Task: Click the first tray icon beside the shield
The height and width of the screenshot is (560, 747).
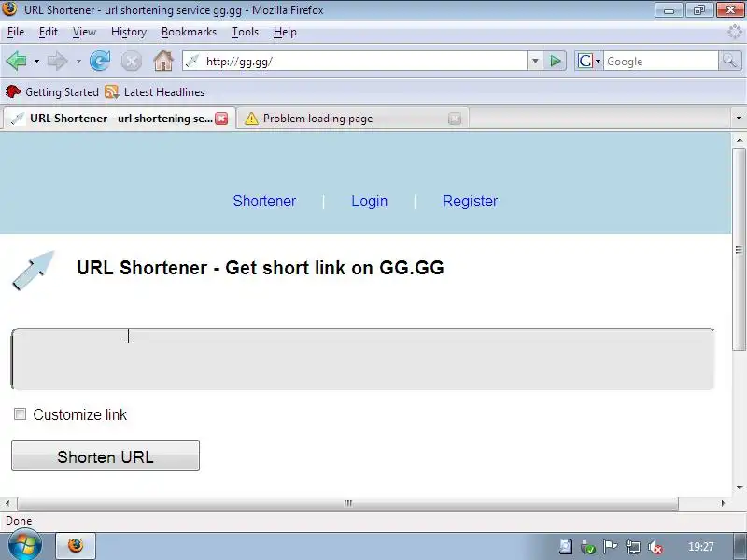Action: pyautogui.click(x=566, y=547)
